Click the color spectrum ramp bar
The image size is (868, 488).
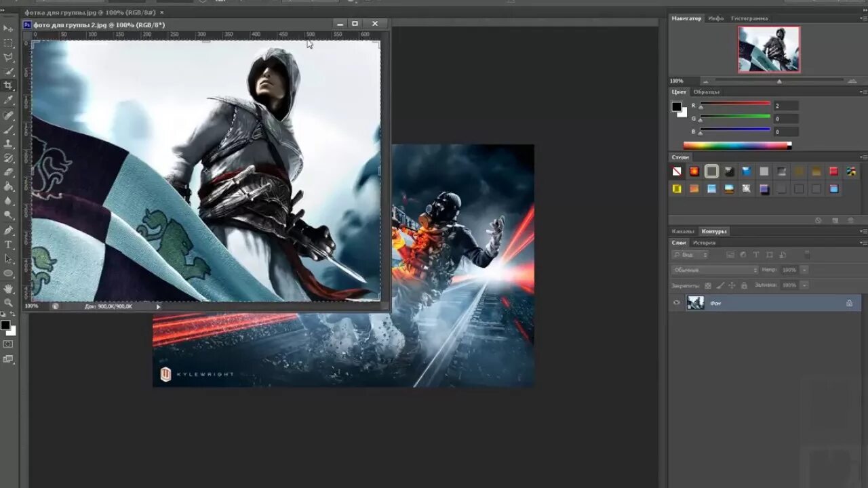click(736, 145)
